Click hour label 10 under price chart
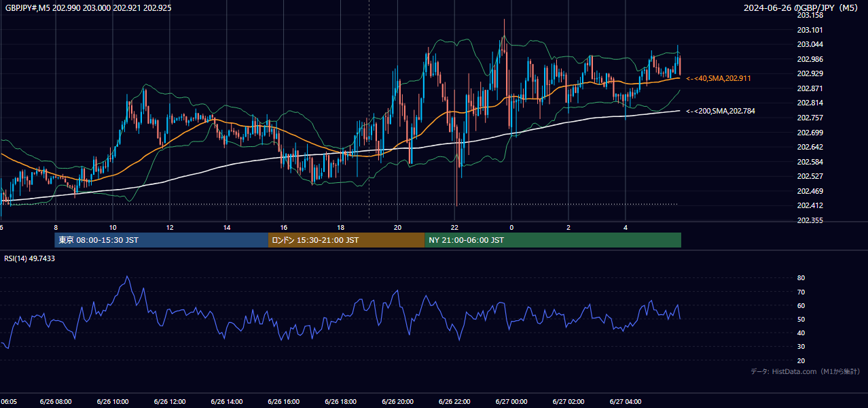 tap(113, 228)
